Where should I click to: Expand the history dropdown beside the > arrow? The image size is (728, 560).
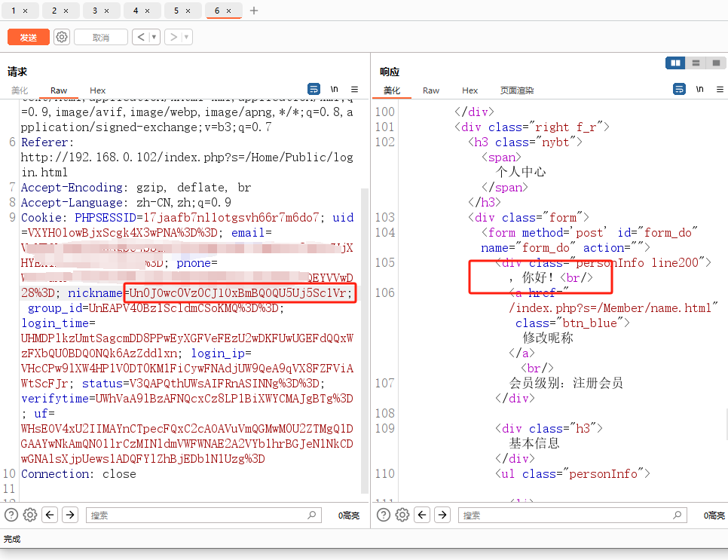click(x=187, y=37)
